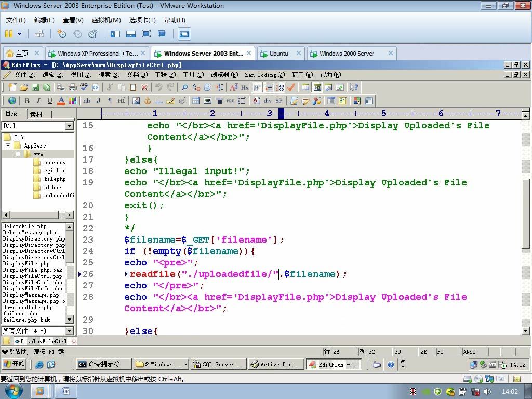
Task: Print the document using the printer icon
Action: (73, 87)
